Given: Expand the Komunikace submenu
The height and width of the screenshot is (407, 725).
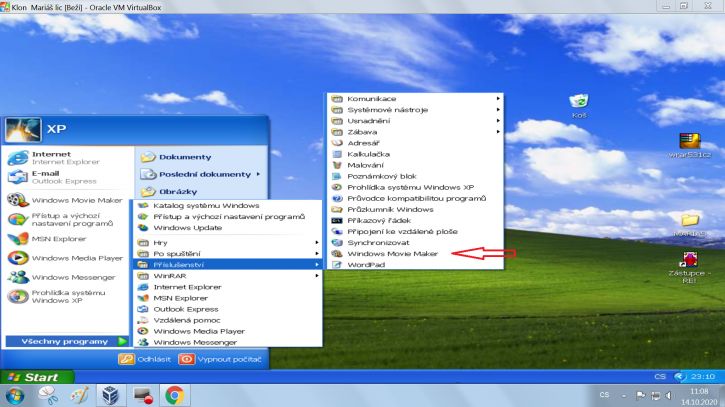Looking at the screenshot, I should pyautogui.click(x=415, y=99).
